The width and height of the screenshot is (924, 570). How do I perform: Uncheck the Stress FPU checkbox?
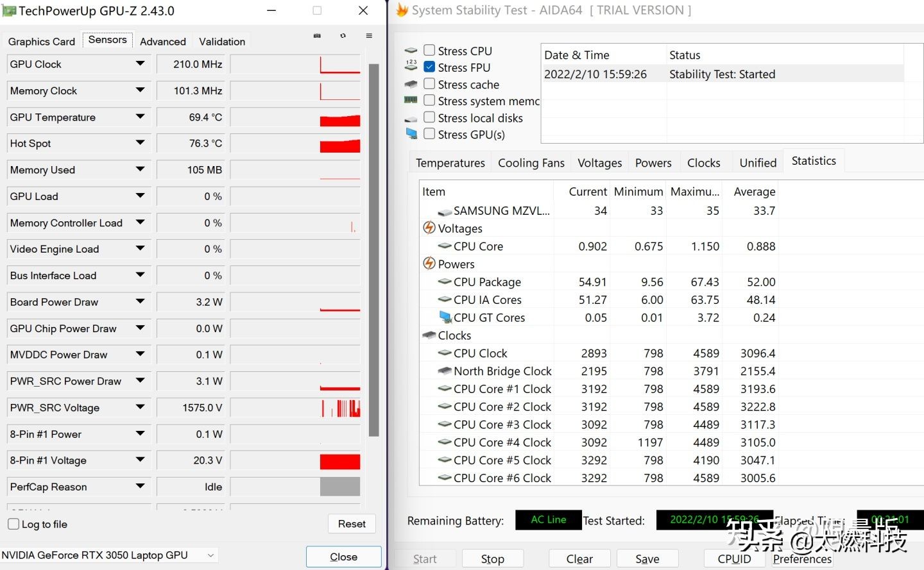[x=429, y=67]
